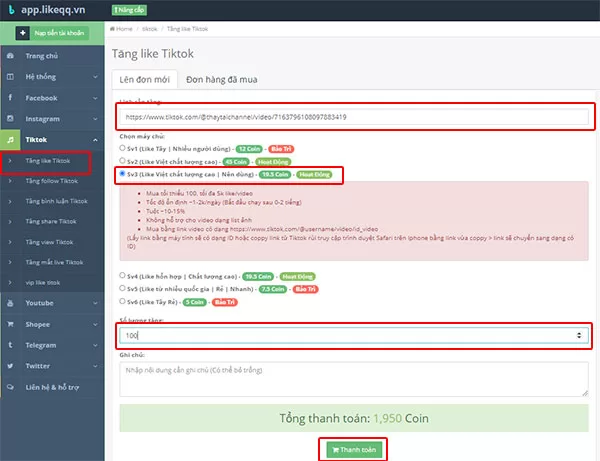Screen dimensions: 600x461
Task: Click the Tổng thanh toán 1,950 Coin text
Action: pyautogui.click(x=354, y=418)
